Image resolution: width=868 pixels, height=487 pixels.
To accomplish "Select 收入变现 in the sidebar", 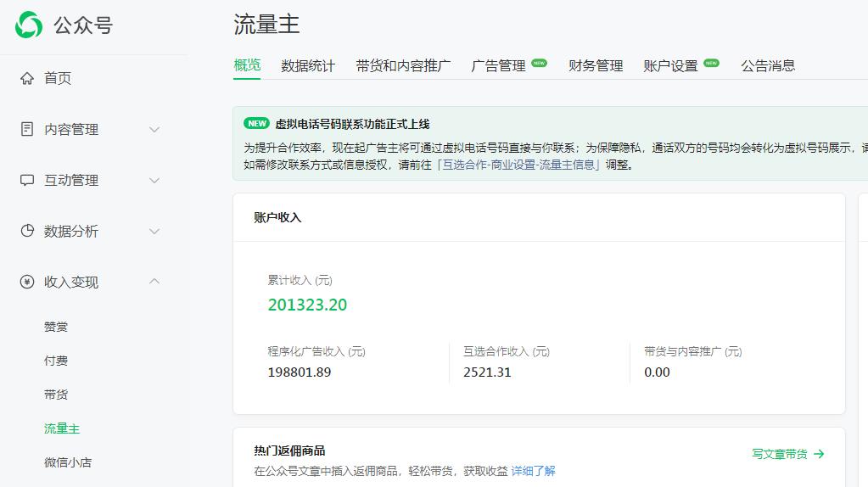I will point(71,282).
